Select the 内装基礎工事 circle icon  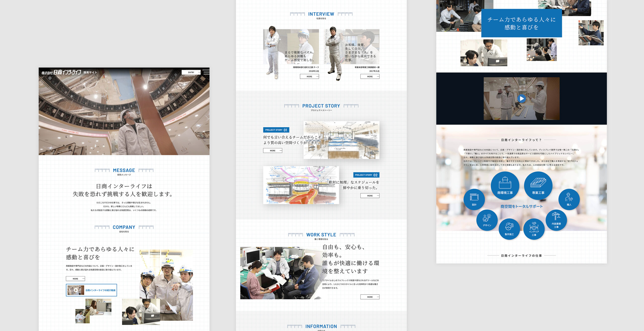pyautogui.click(x=556, y=220)
